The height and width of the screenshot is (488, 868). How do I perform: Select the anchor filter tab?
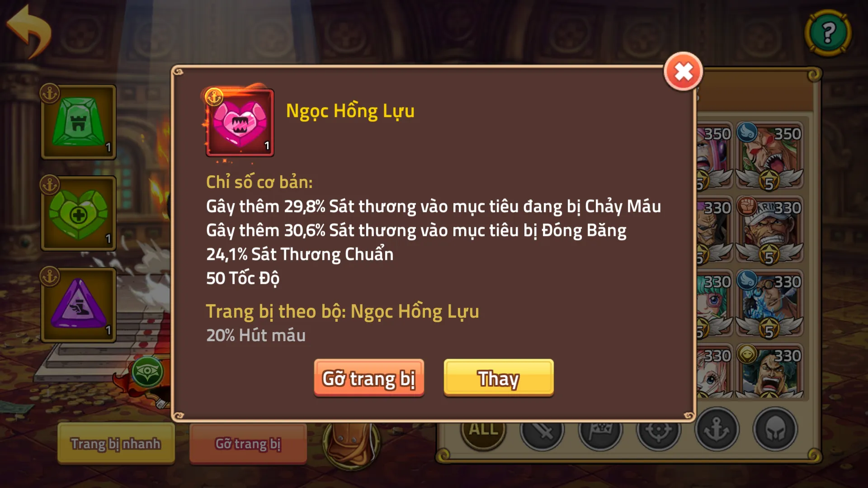coord(717,429)
